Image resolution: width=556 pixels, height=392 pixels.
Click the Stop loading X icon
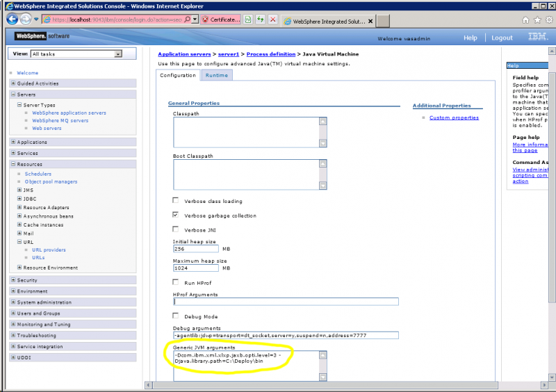click(272, 20)
